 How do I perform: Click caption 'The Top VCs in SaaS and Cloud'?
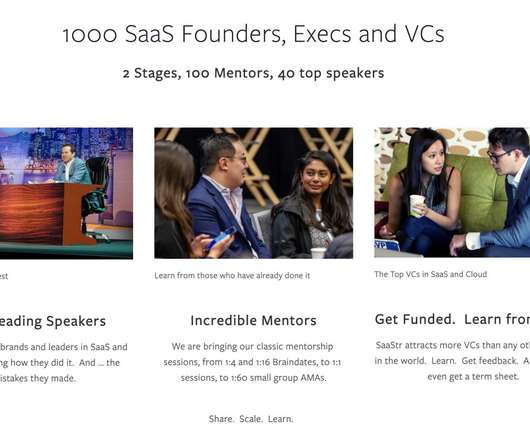point(431,274)
